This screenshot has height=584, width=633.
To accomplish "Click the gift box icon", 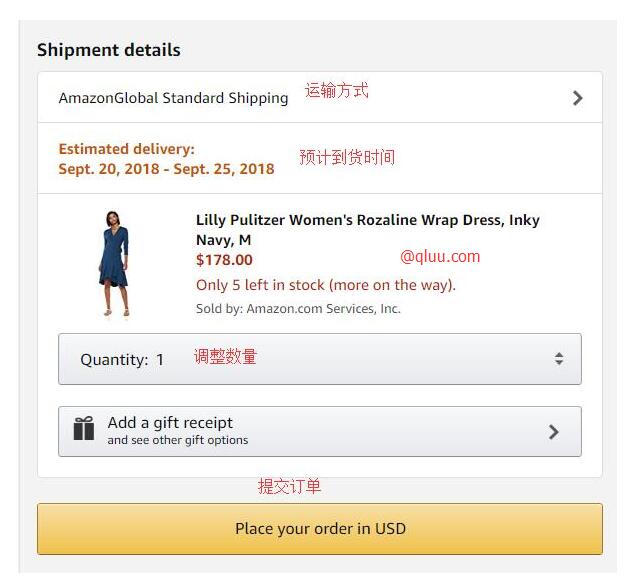I will point(84,429).
